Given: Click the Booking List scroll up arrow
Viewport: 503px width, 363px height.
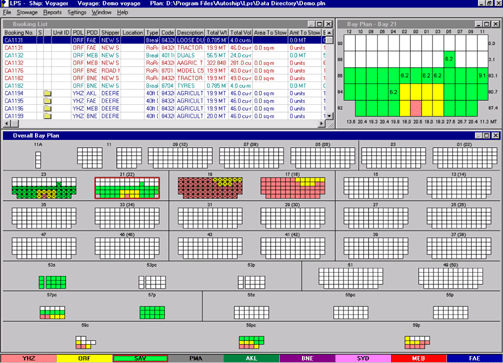Looking at the screenshot, I should pos(329,33).
